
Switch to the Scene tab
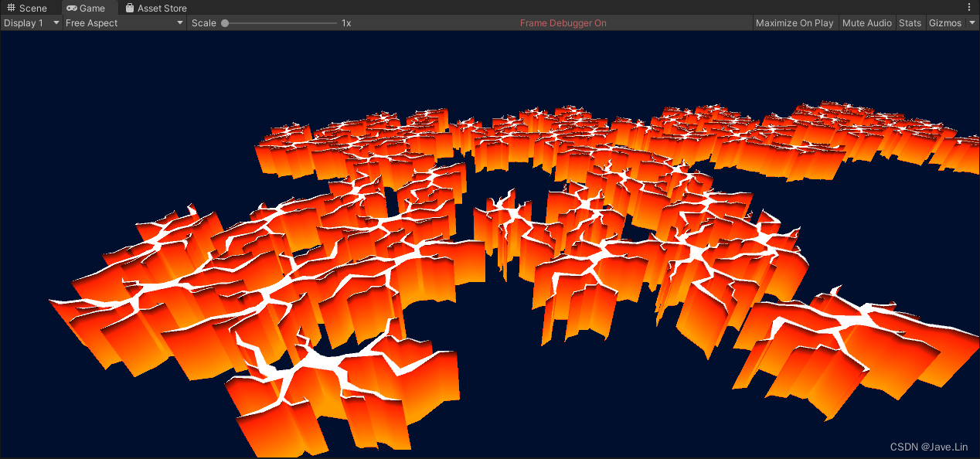tap(27, 8)
